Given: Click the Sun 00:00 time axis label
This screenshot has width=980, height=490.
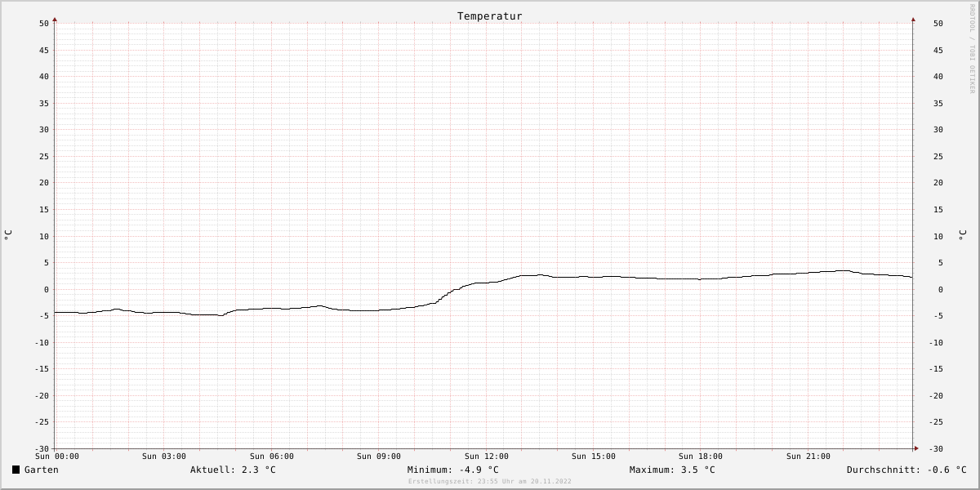Looking at the screenshot, I should 57,457.
